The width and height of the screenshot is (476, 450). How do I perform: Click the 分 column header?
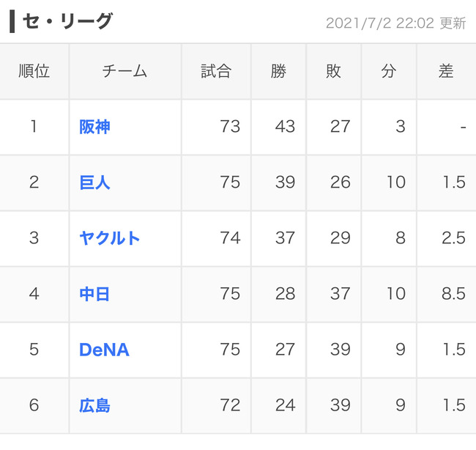click(389, 71)
